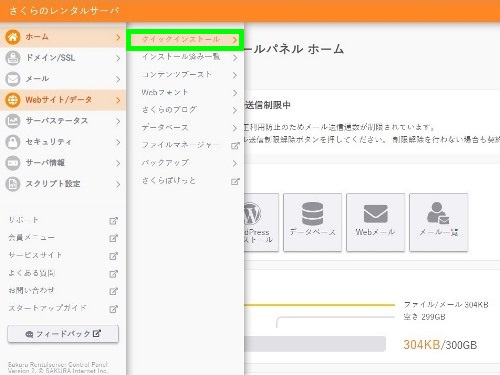The width and height of the screenshot is (500, 375).
Task: Open the お問い合わせ link
Action: coord(31,290)
